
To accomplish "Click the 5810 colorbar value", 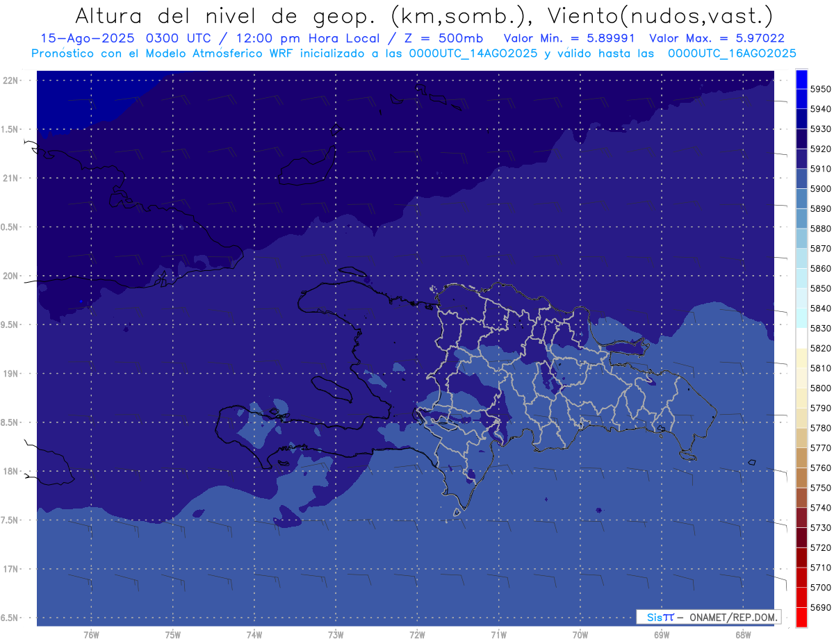I will [821, 368].
